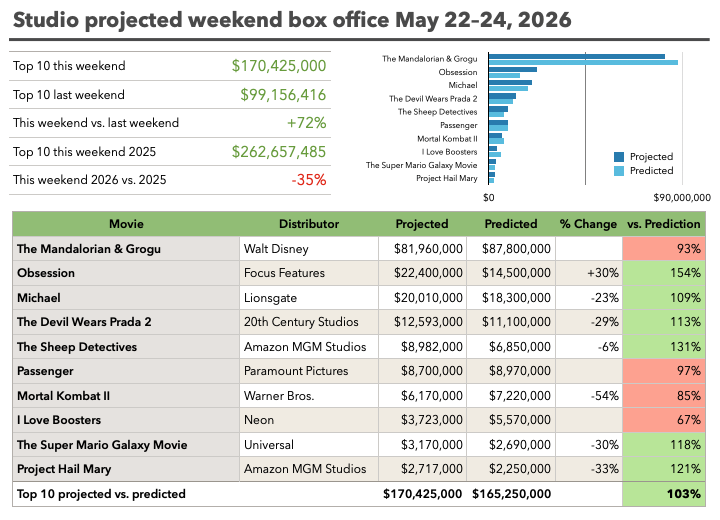Image resolution: width=720 pixels, height=520 pixels.
Task: Click the Mandalorian & Grogu projected chart bar
Action: pyautogui.click(x=577, y=57)
